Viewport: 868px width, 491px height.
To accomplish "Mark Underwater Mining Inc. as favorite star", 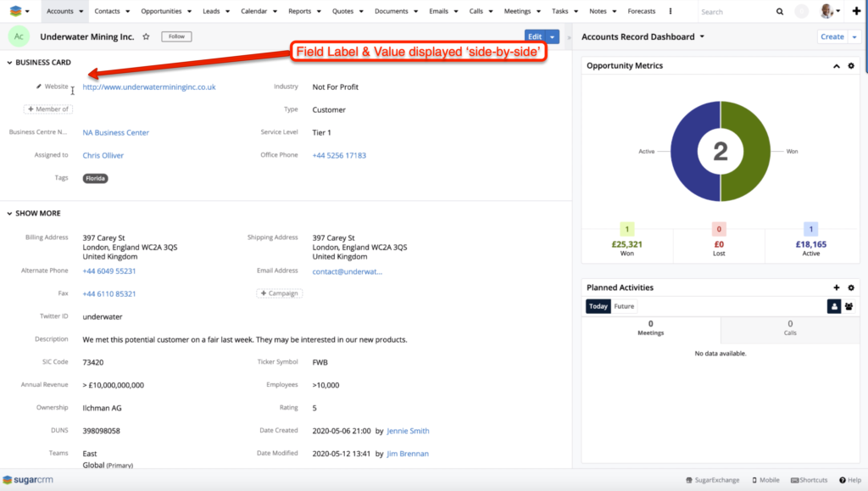I will tap(146, 36).
